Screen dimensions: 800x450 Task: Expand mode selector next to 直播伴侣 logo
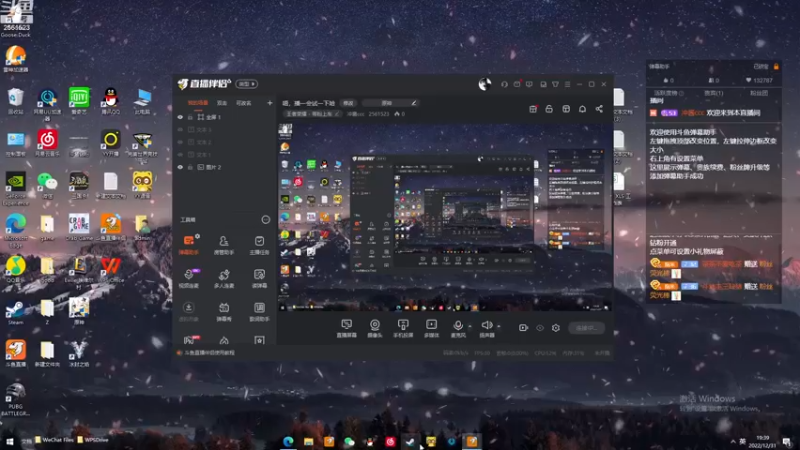247,84
